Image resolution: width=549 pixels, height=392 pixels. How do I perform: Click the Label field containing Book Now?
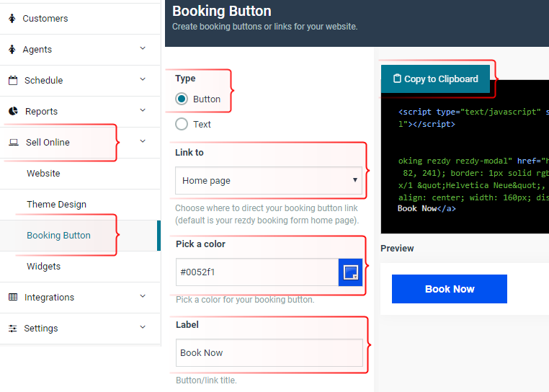point(269,353)
